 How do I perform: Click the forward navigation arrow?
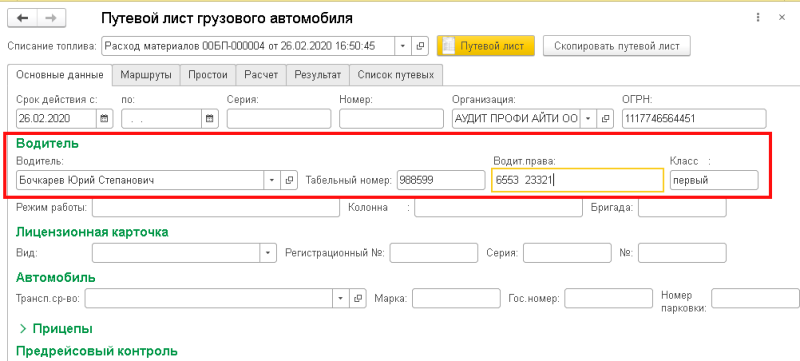point(51,18)
